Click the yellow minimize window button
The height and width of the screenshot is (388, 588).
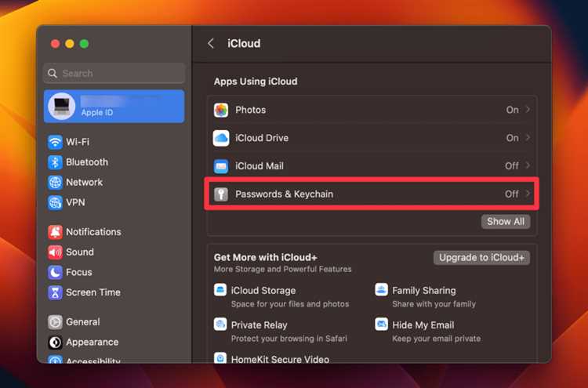70,44
